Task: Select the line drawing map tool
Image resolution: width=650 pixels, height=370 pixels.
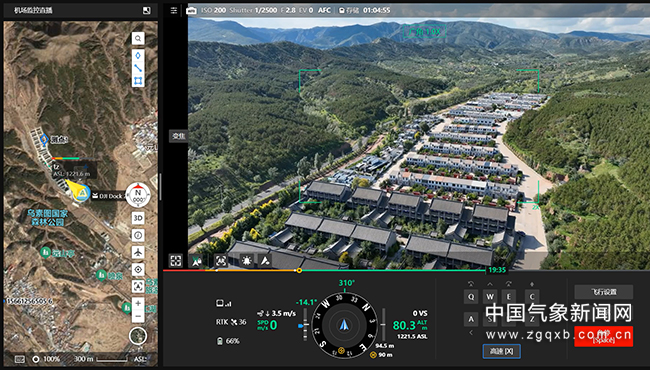Action: 138,68
